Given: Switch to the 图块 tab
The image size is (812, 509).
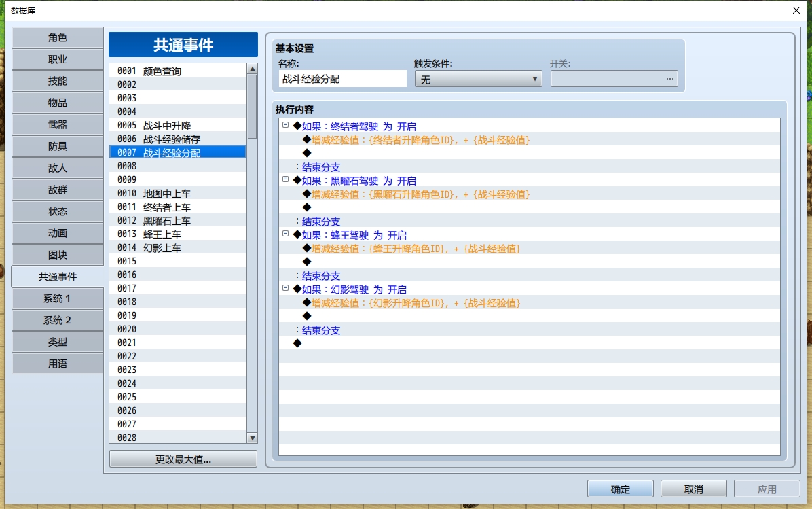Looking at the screenshot, I should click(x=58, y=255).
